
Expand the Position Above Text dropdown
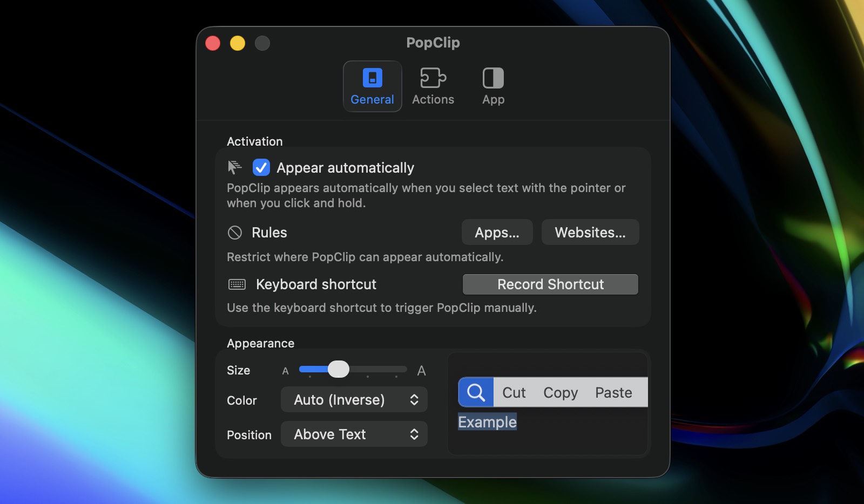pos(354,434)
